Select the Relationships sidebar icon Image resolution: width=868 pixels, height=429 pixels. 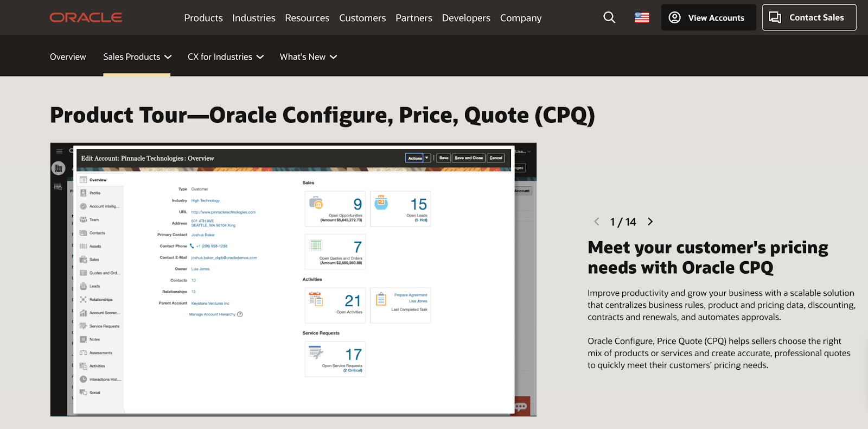[84, 299]
